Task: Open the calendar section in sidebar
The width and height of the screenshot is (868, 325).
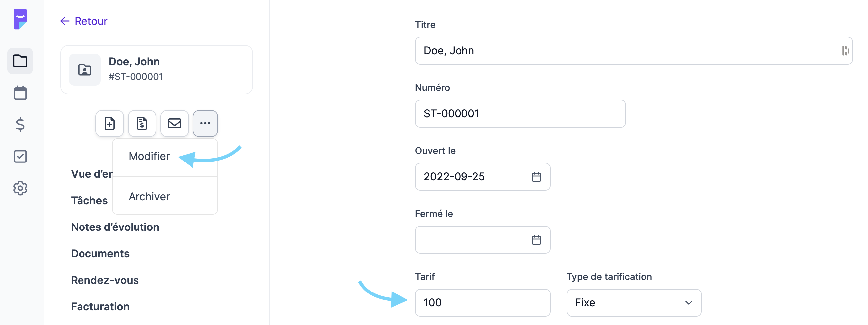Action: [x=20, y=93]
